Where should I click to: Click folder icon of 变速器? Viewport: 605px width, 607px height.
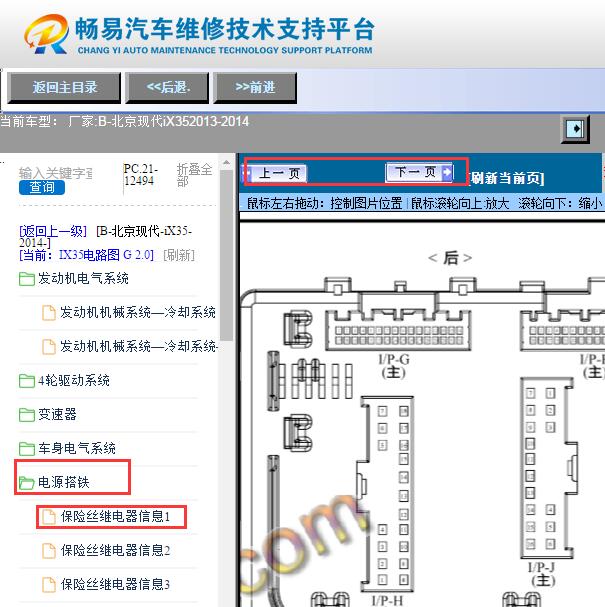(27, 415)
